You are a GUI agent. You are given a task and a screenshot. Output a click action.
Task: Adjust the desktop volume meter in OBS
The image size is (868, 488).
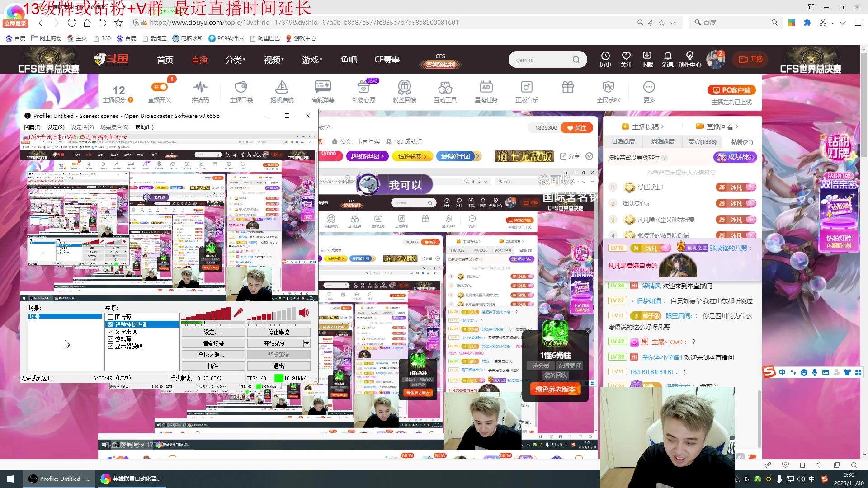click(x=272, y=314)
